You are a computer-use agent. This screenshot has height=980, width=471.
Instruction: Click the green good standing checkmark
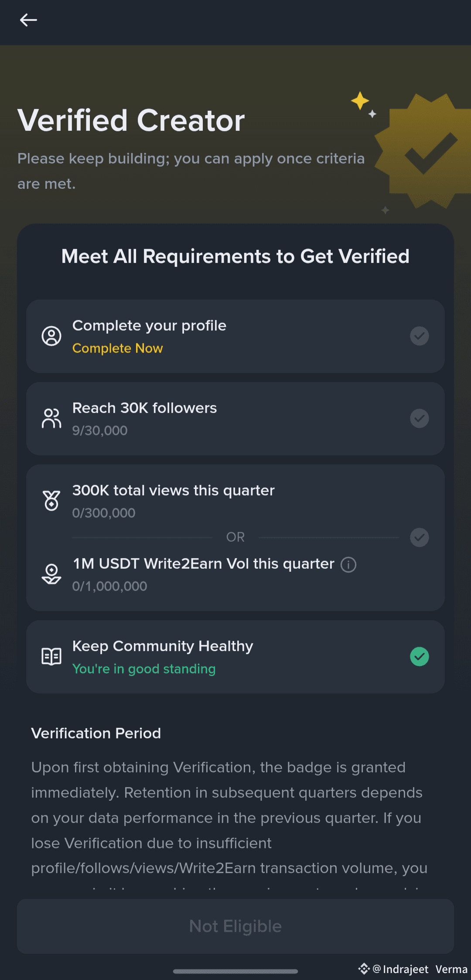[x=420, y=656]
